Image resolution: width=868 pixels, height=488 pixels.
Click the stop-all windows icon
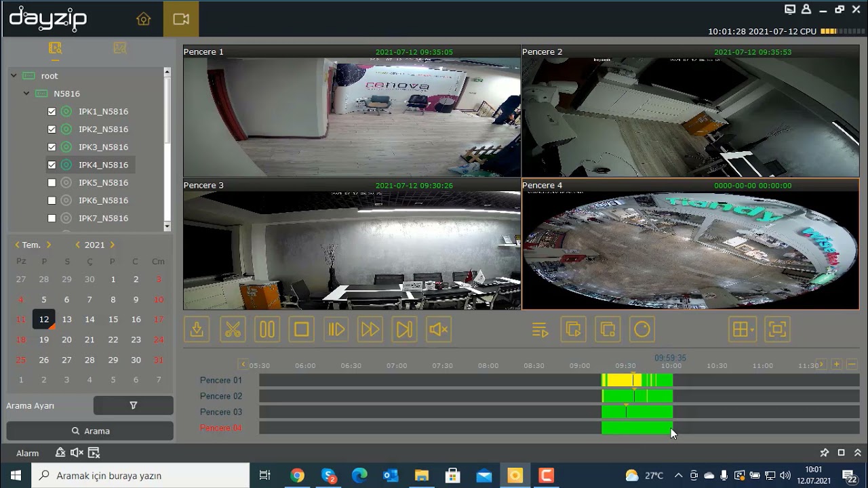click(608, 330)
